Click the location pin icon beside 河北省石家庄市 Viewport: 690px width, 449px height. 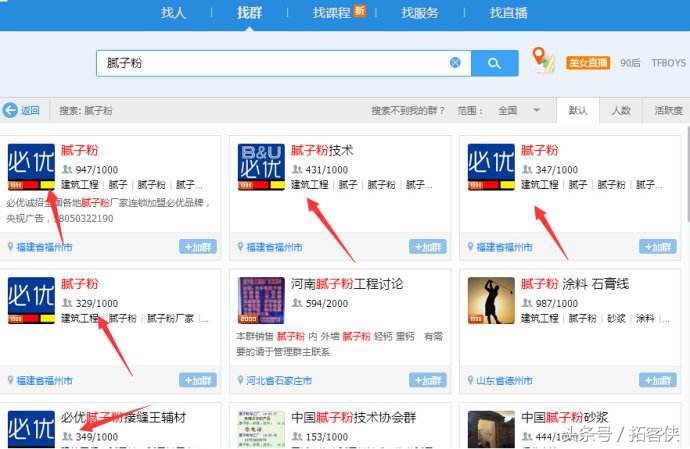pyautogui.click(x=240, y=379)
